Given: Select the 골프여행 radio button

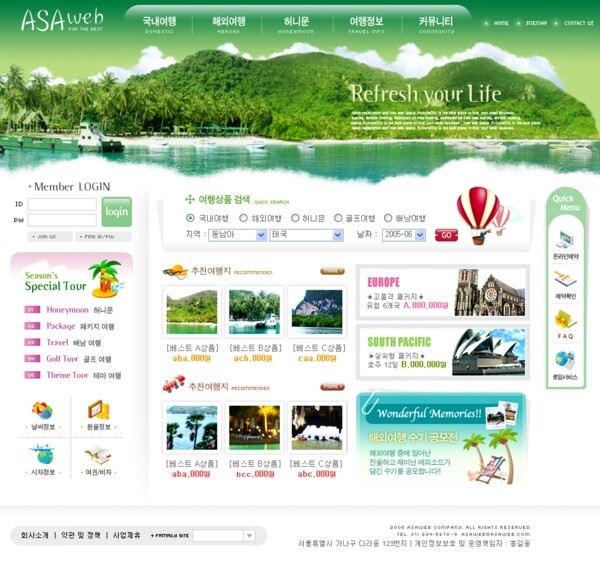Looking at the screenshot, I should pos(338,218).
